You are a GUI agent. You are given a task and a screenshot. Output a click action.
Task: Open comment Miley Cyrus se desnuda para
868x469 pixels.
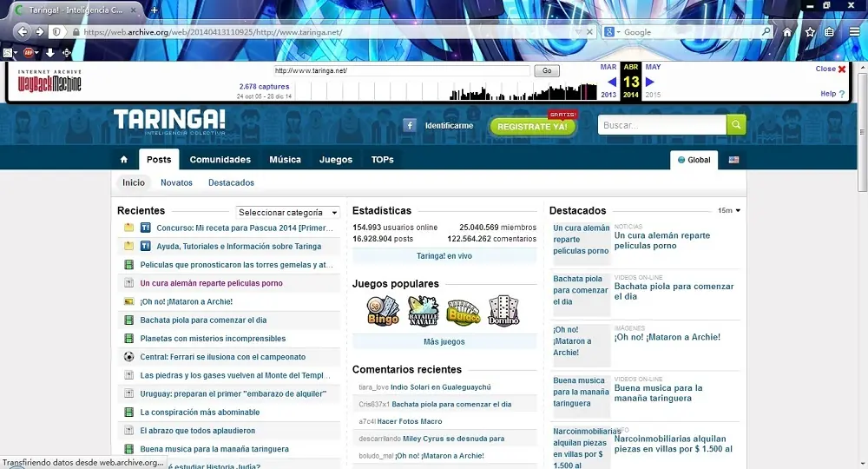coord(453,439)
